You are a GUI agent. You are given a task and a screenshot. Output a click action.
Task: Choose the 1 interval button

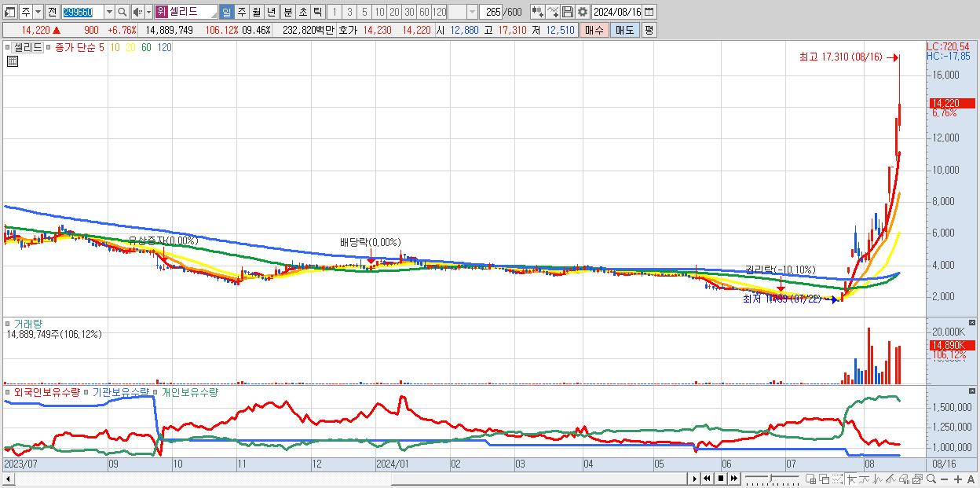click(334, 12)
